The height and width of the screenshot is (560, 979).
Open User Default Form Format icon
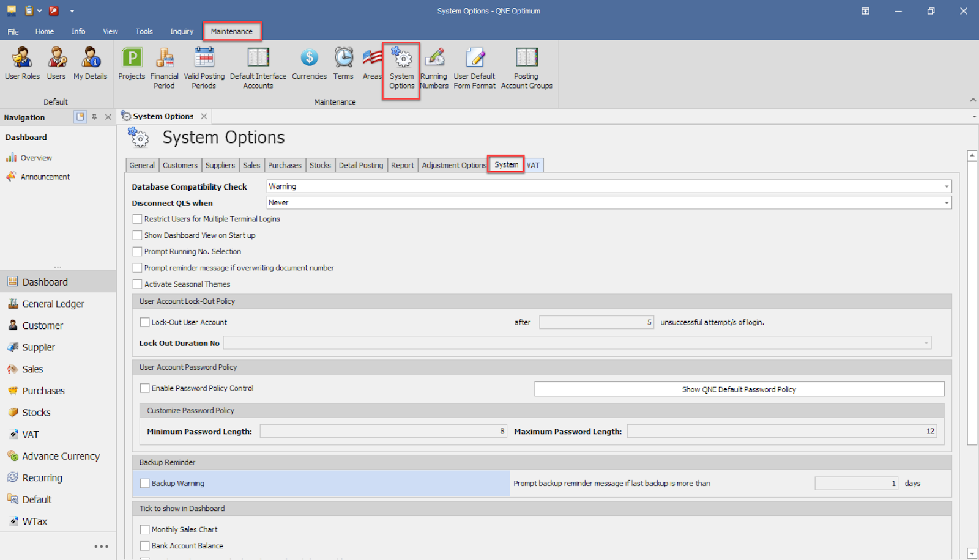pos(474,68)
